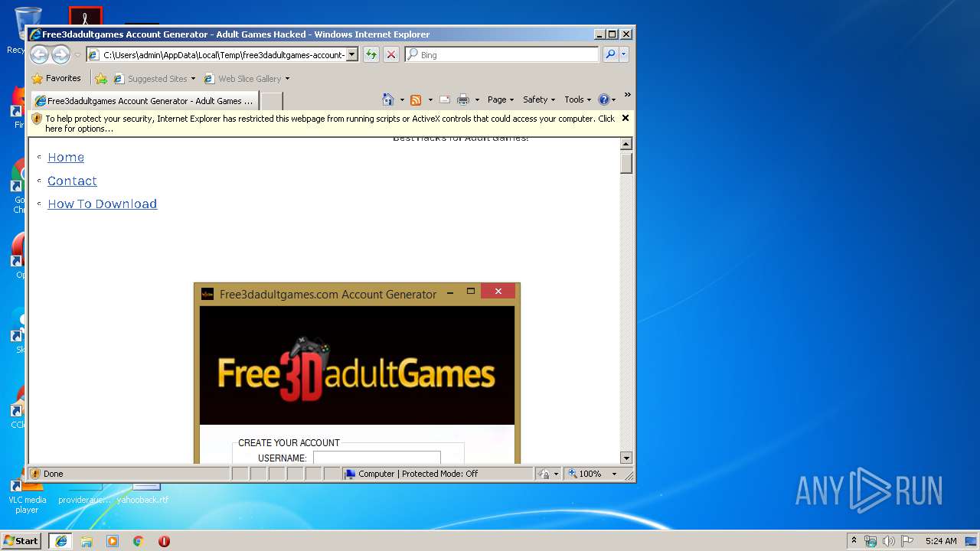
Task: Expand the Print dropdown arrow
Action: [477, 99]
